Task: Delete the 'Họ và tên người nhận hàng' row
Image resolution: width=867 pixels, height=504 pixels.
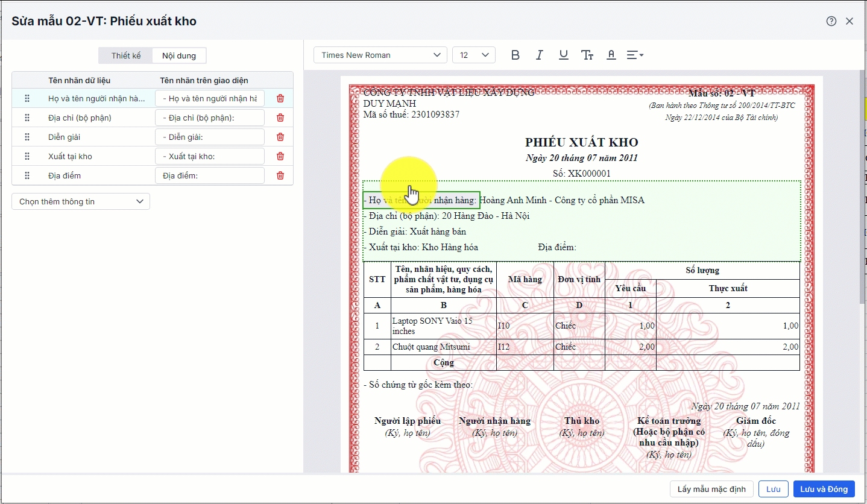Action: 280,98
